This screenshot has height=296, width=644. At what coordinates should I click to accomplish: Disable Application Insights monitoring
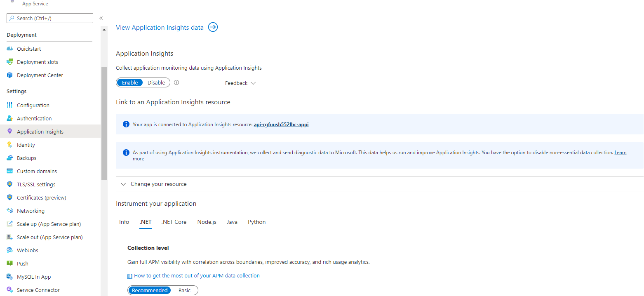pos(156,82)
